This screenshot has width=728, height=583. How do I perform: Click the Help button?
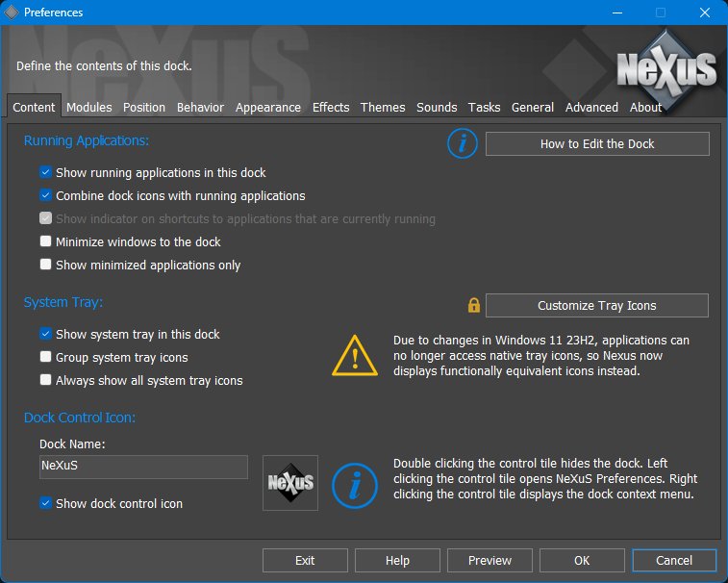pyautogui.click(x=397, y=560)
